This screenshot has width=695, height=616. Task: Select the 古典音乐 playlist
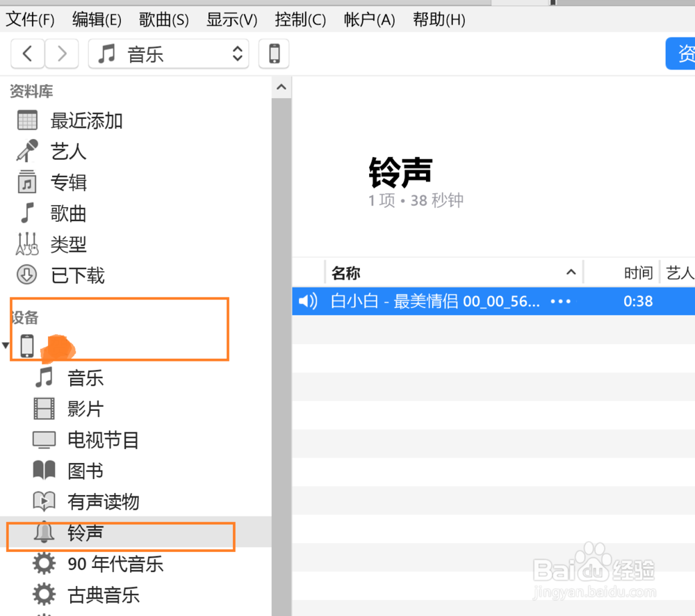(104, 595)
